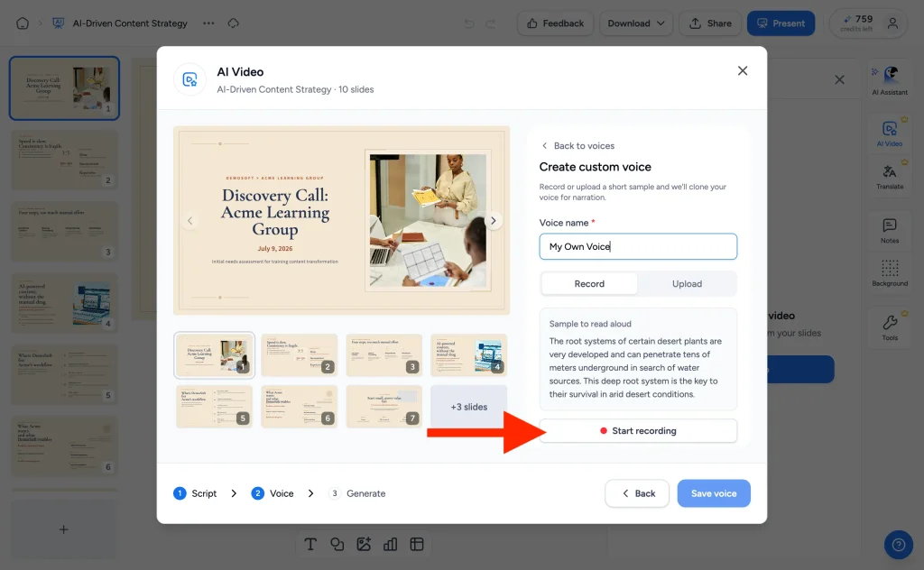The image size is (924, 570).
Task: Select slide 4 thumbnail in dialog grid
Action: (x=469, y=355)
